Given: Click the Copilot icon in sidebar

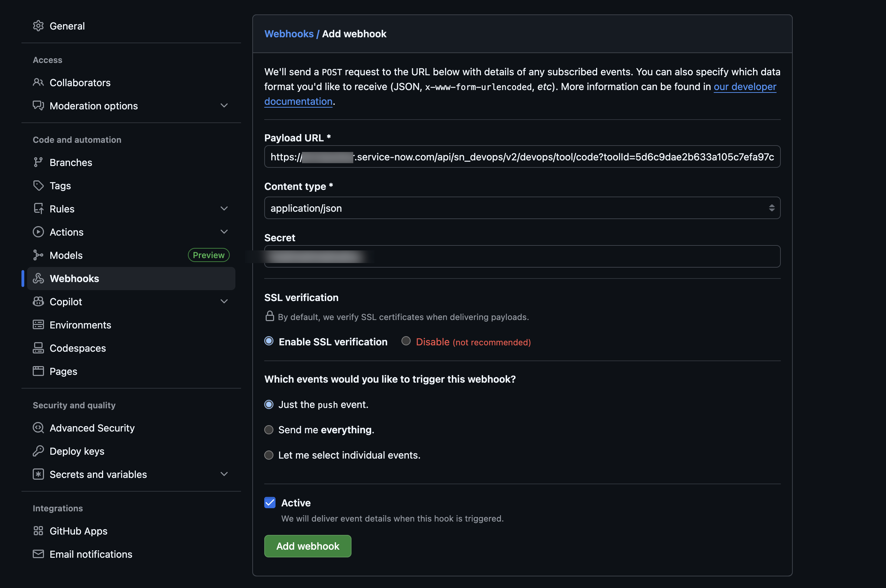Looking at the screenshot, I should [x=38, y=302].
